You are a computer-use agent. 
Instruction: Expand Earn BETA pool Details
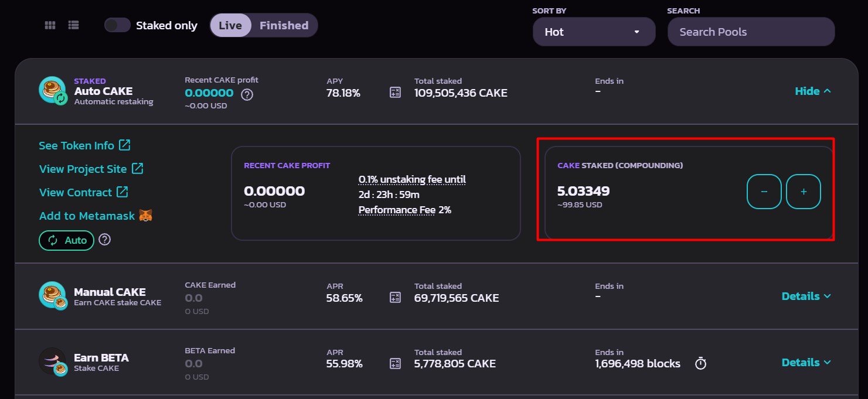tap(806, 362)
